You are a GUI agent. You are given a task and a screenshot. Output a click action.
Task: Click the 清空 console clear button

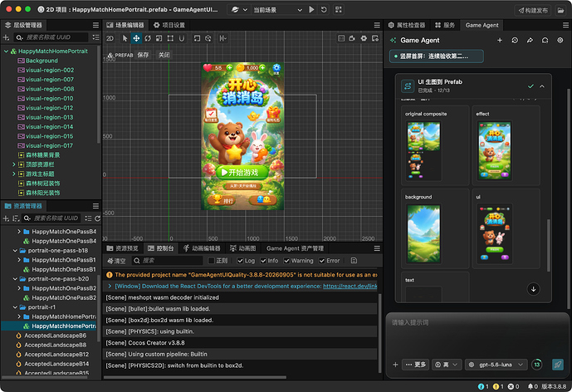[x=116, y=261]
